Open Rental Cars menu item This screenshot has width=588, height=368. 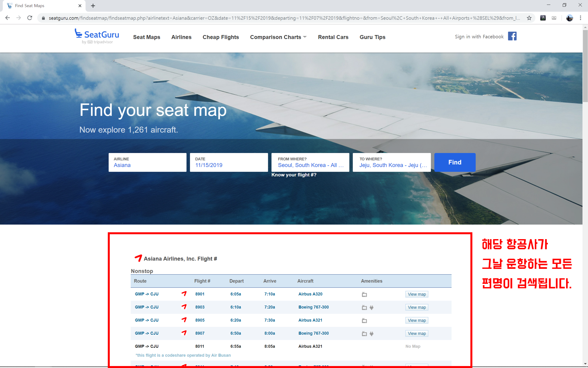click(x=333, y=37)
